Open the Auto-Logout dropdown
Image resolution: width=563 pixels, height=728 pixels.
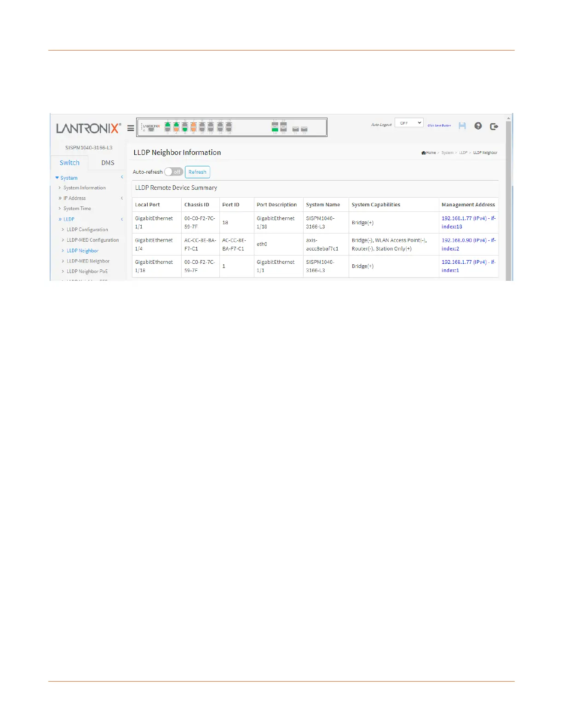click(x=409, y=123)
